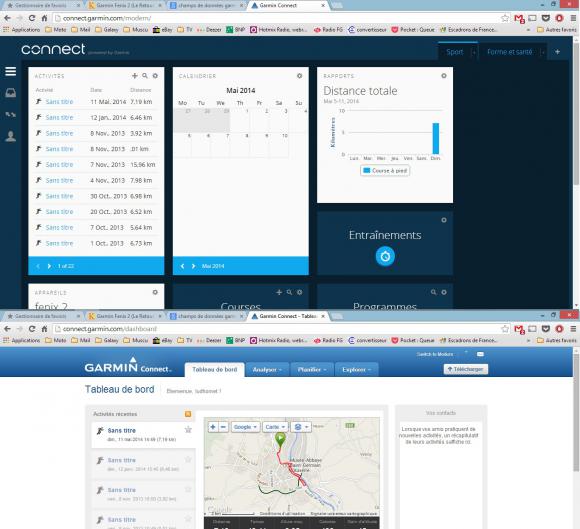Add a new activity with plus icon
This screenshot has width=580, height=529.
click(135, 76)
